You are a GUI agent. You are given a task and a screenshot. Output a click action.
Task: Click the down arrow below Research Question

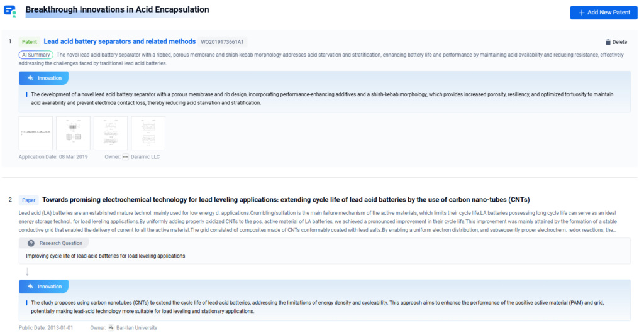[27, 272]
